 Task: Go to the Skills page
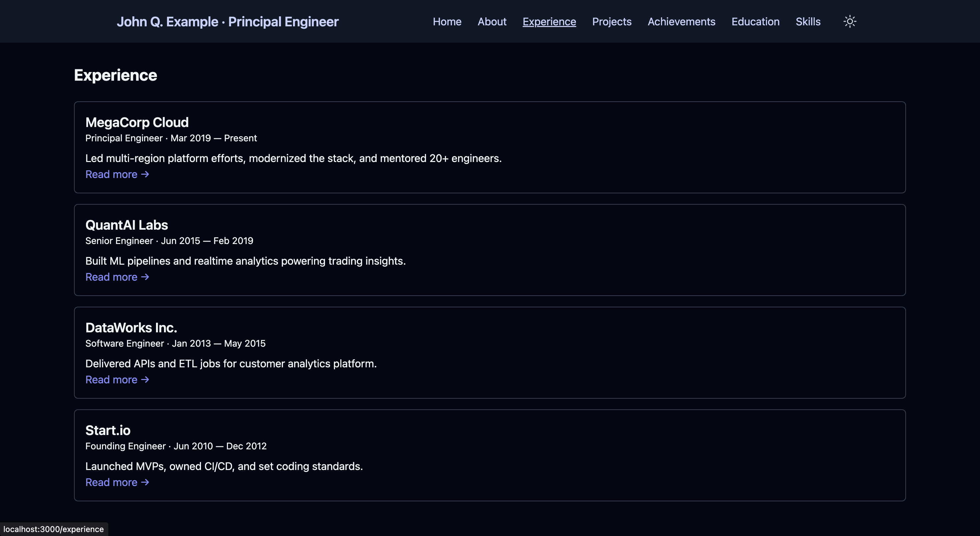808,22
